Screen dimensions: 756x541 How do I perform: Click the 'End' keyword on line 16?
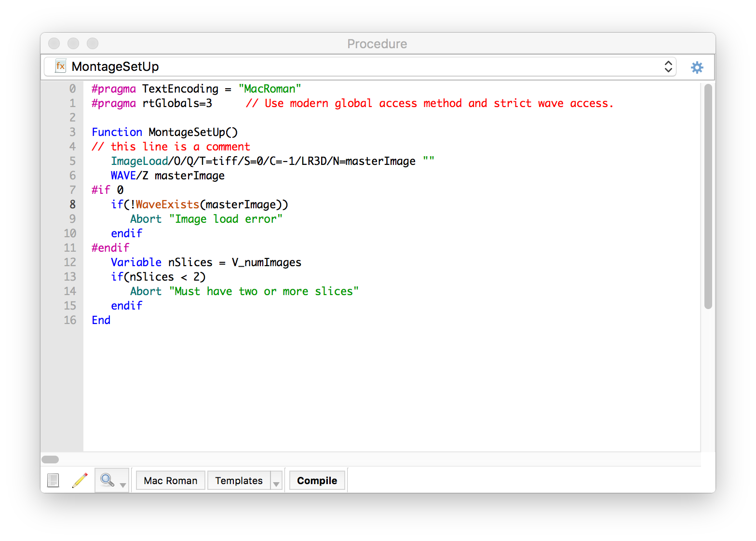[x=101, y=320]
